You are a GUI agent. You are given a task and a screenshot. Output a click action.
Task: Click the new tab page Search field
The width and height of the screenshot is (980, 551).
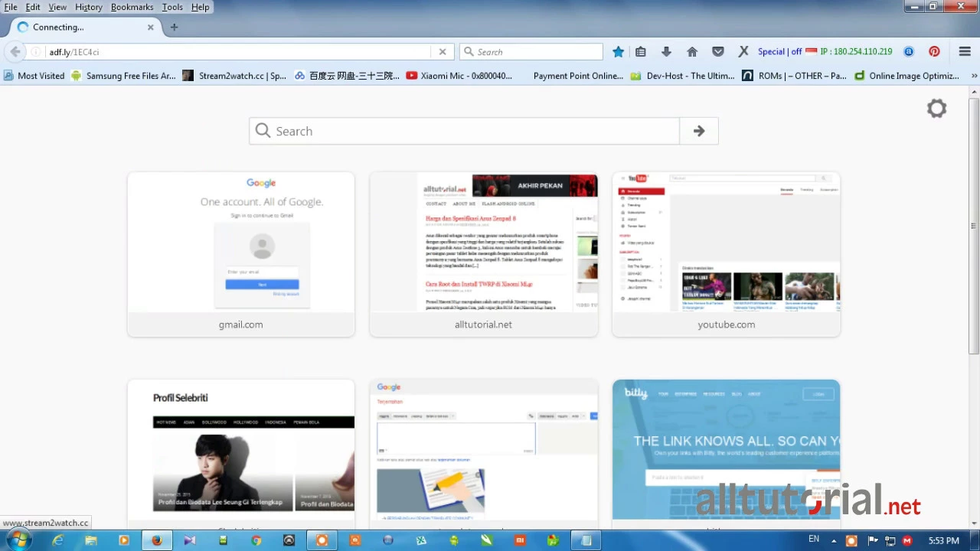[464, 131]
